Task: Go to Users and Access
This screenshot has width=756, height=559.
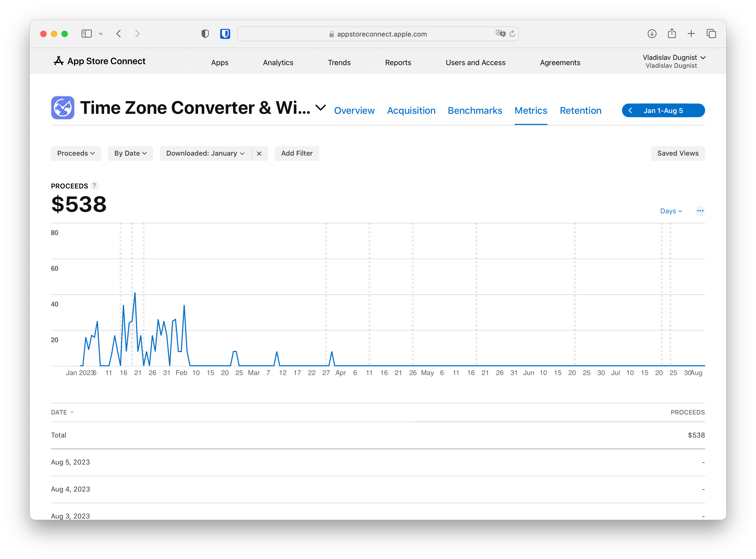Action: (475, 63)
